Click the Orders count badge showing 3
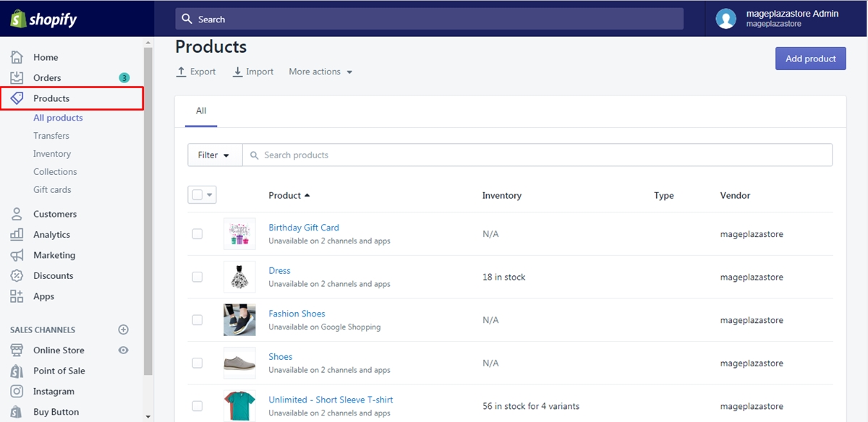This screenshot has height=422, width=868. (124, 77)
